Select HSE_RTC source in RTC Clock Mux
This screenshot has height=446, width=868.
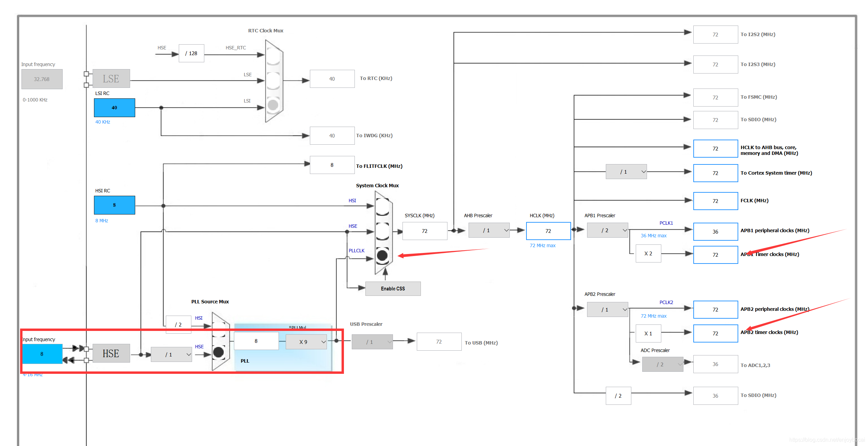click(273, 55)
